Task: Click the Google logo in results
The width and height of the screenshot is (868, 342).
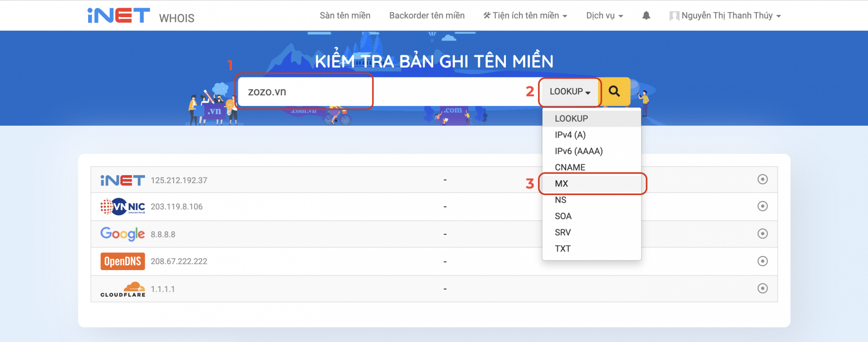Action: pyautogui.click(x=123, y=234)
